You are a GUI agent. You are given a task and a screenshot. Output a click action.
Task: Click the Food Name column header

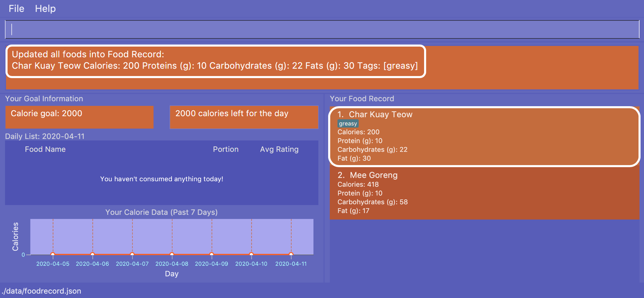pos(45,149)
